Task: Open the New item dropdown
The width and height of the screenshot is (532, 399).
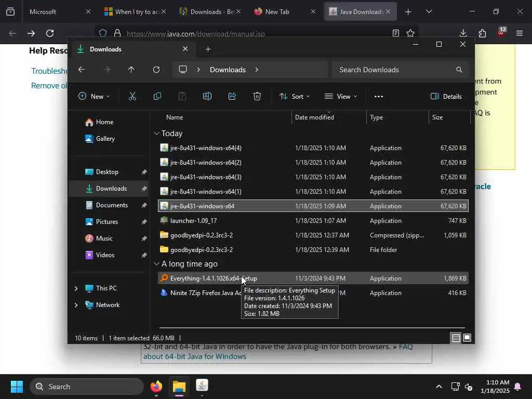Action: click(x=94, y=96)
